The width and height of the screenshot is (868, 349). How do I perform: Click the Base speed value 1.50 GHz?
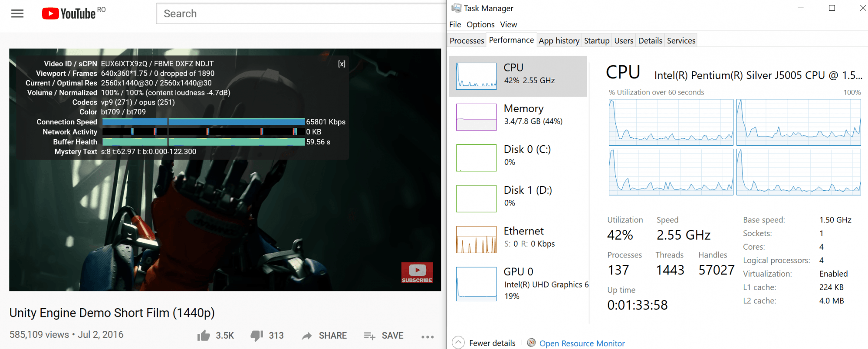(x=835, y=220)
